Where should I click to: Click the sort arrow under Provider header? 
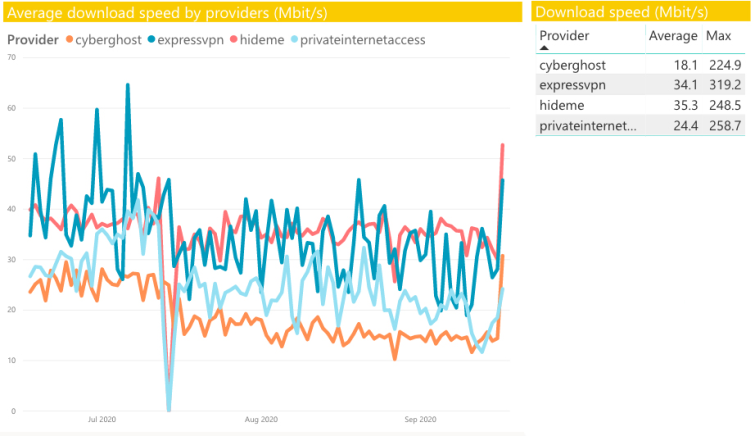[x=544, y=48]
